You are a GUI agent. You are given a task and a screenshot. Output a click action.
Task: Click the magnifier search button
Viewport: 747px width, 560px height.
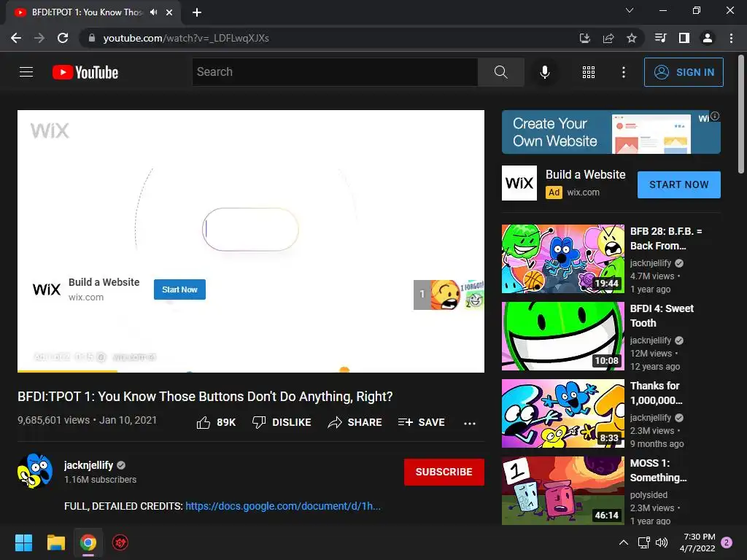pos(500,72)
